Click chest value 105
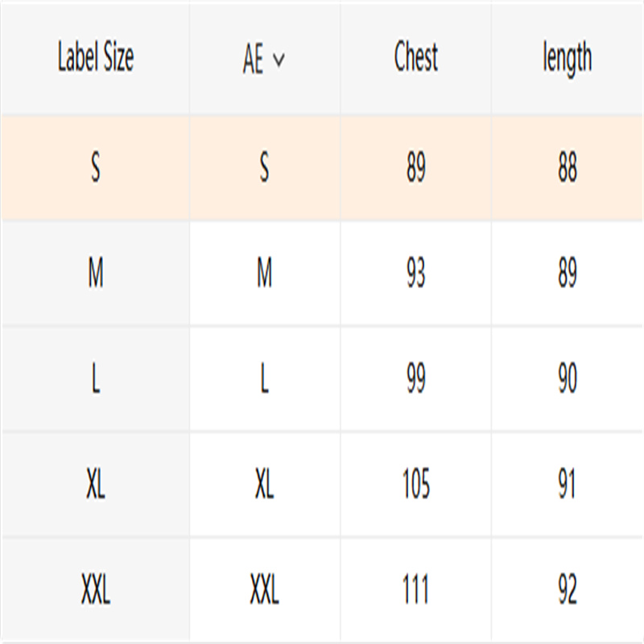644x644 pixels. 415,484
